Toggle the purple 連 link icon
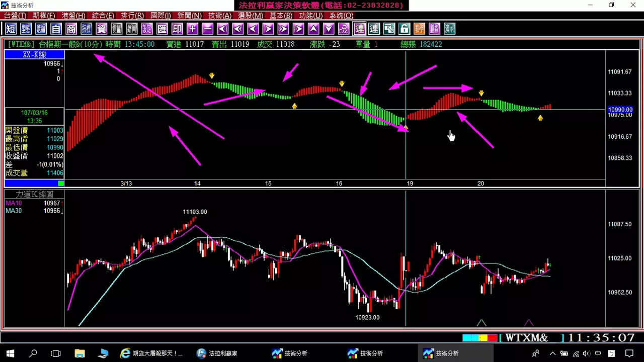The image size is (644, 362). tap(359, 29)
